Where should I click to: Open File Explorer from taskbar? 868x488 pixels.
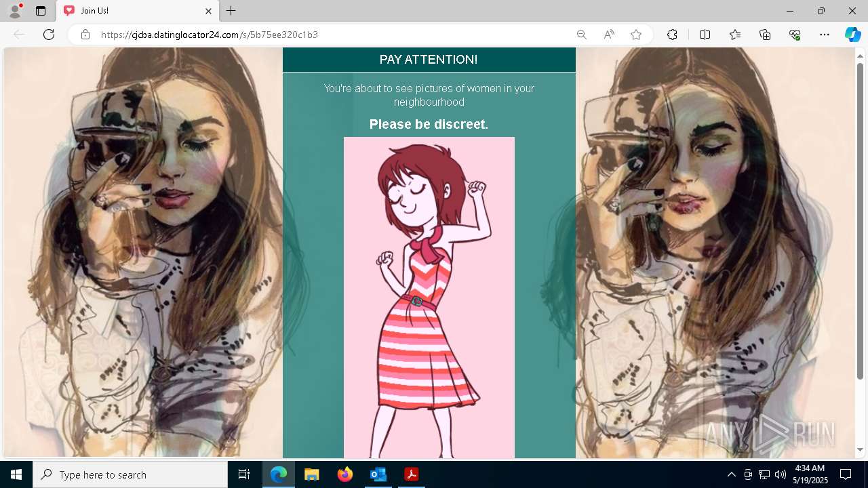(x=312, y=474)
